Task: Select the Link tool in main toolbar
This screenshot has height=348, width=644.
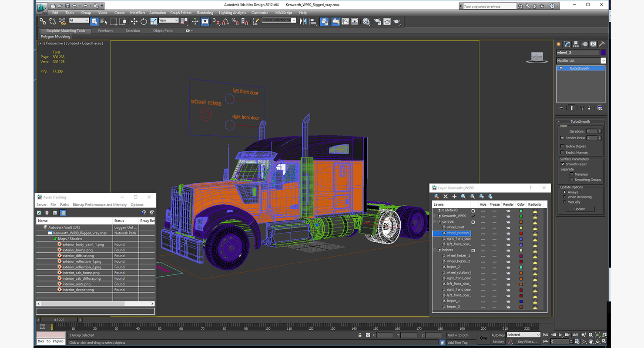Action: 43,21
